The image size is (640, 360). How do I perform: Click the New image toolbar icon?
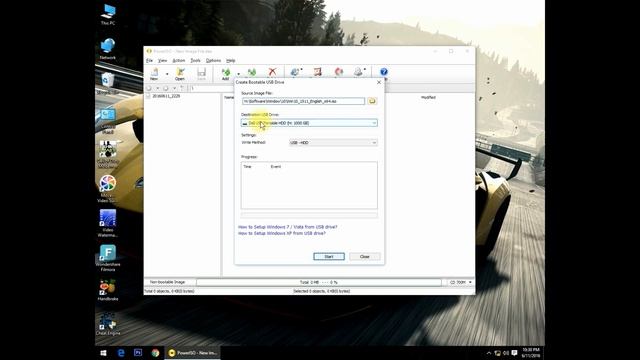coord(154,73)
